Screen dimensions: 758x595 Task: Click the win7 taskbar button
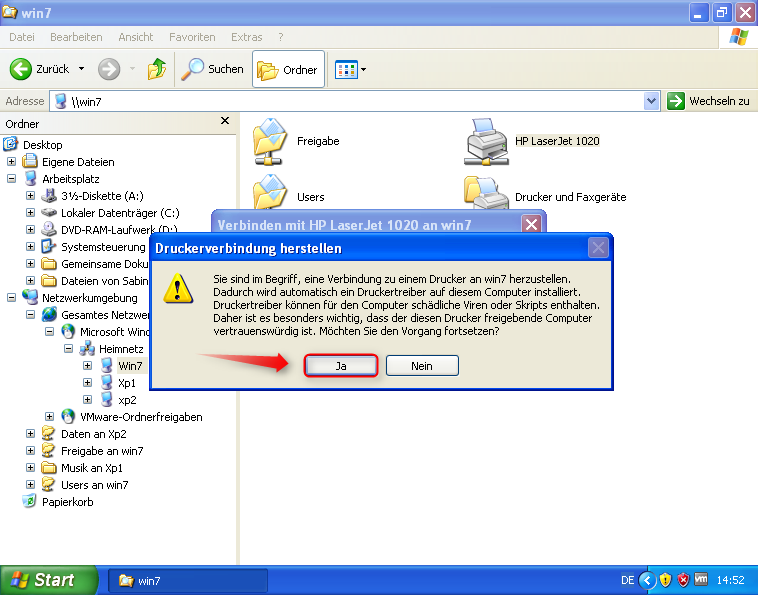point(188,580)
